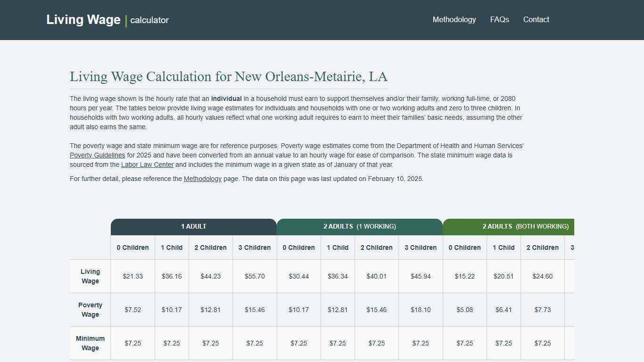This screenshot has width=644, height=362.
Task: Select the 2 ADULTS (BOTH WORKING) header
Action: pos(526,226)
